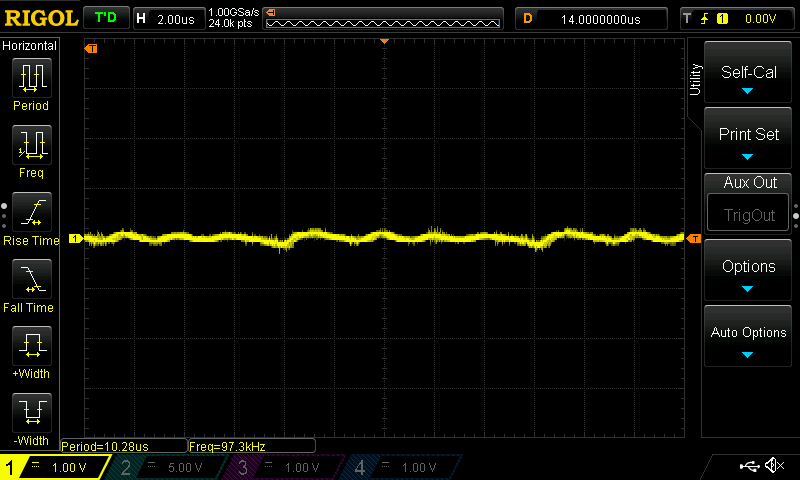Viewport: 800px width, 480px height.
Task: Select the +Width measurement icon
Action: (32, 346)
